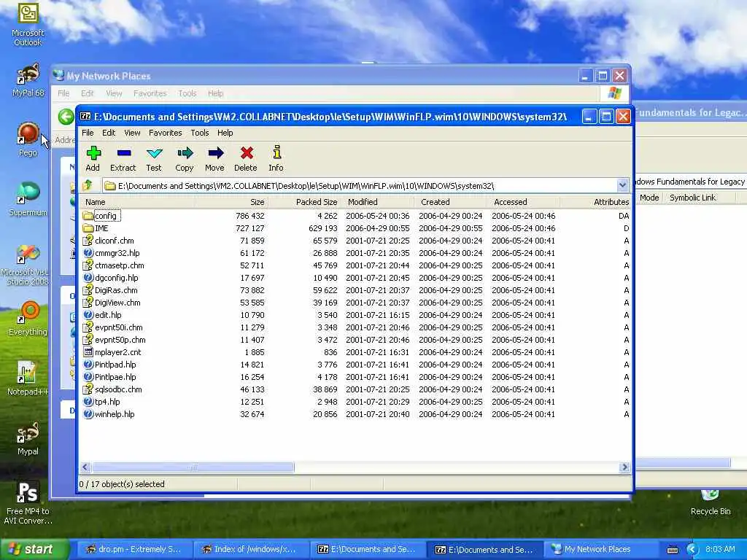
Task: Select the file DigiRas.chm
Action: click(116, 290)
